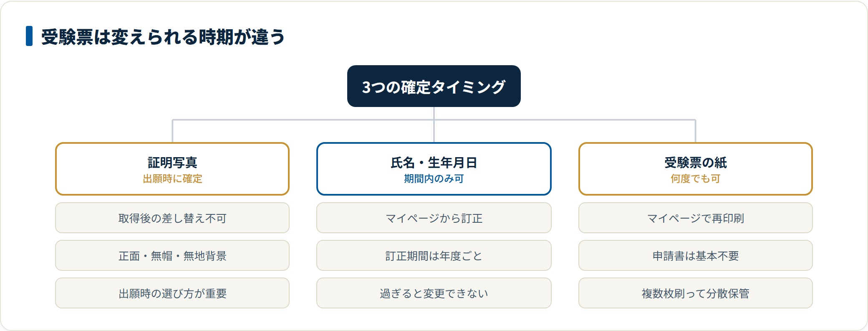The image size is (868, 331).
Task: Open the マイページから訂正 item
Action: click(434, 218)
